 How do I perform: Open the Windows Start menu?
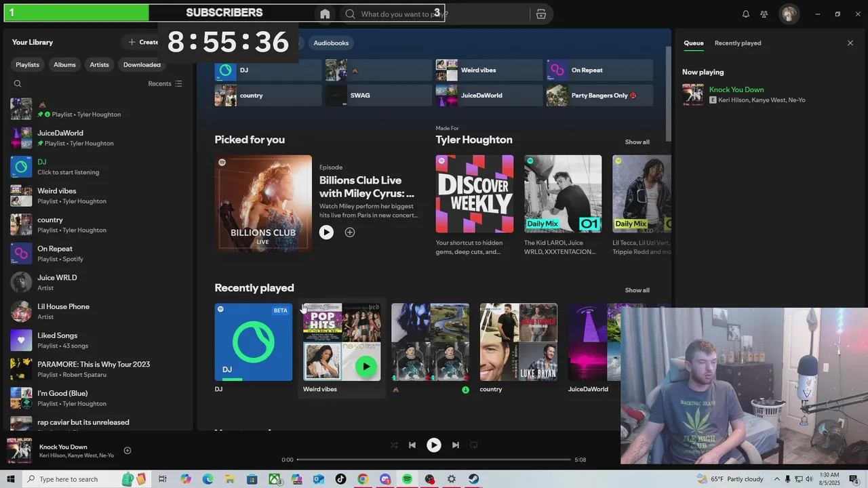coord(11,479)
